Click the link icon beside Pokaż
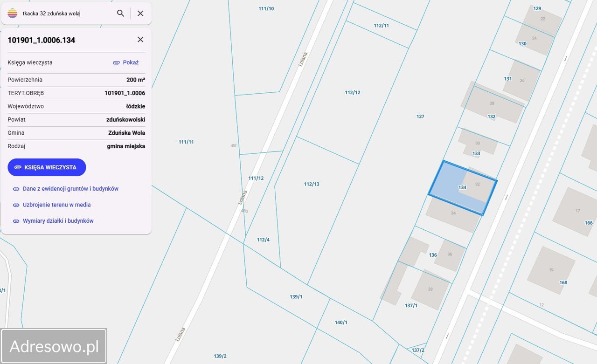This screenshot has width=597, height=364. click(116, 62)
